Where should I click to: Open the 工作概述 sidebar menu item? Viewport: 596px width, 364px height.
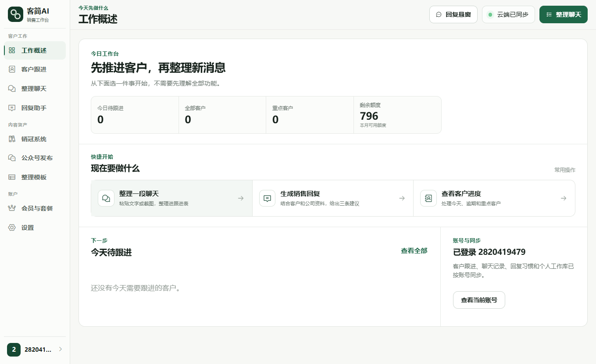(x=35, y=50)
